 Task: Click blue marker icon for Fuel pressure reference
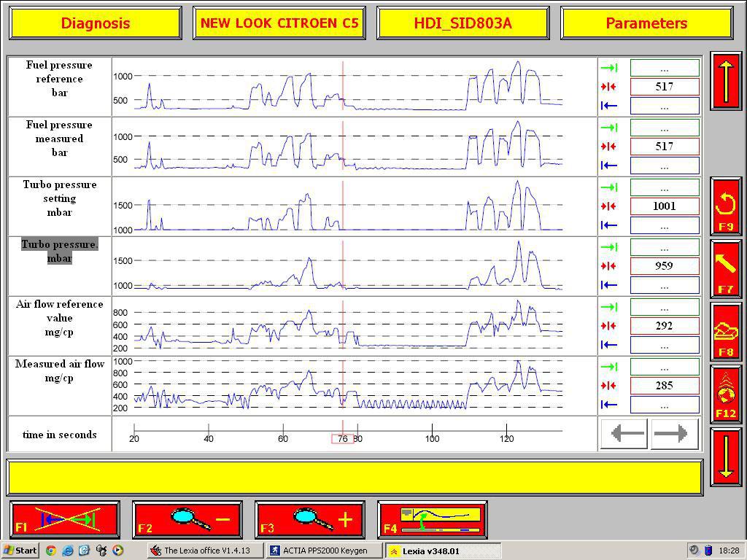(609, 106)
